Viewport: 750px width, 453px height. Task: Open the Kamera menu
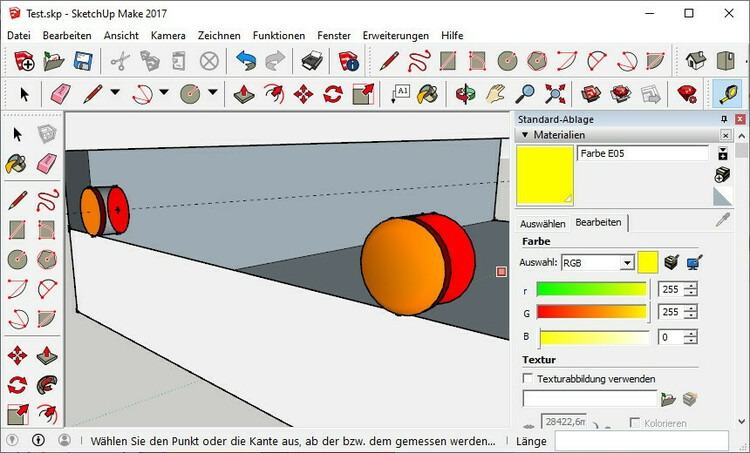[x=168, y=35]
